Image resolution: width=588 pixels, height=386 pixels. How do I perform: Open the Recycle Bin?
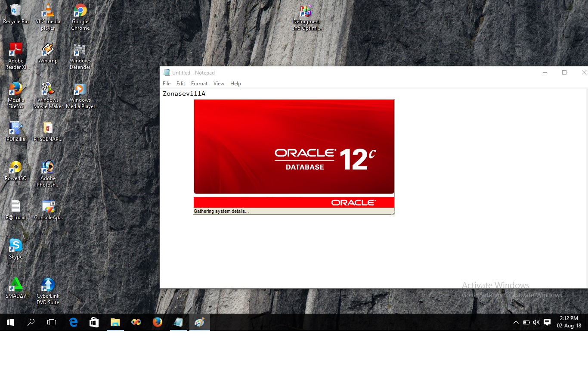[x=15, y=9]
